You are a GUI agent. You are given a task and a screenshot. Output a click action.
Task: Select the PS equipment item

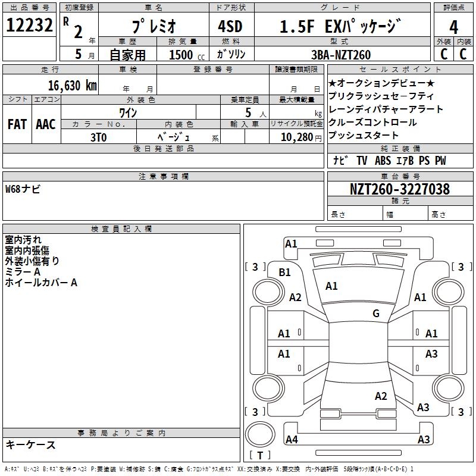click(x=424, y=160)
